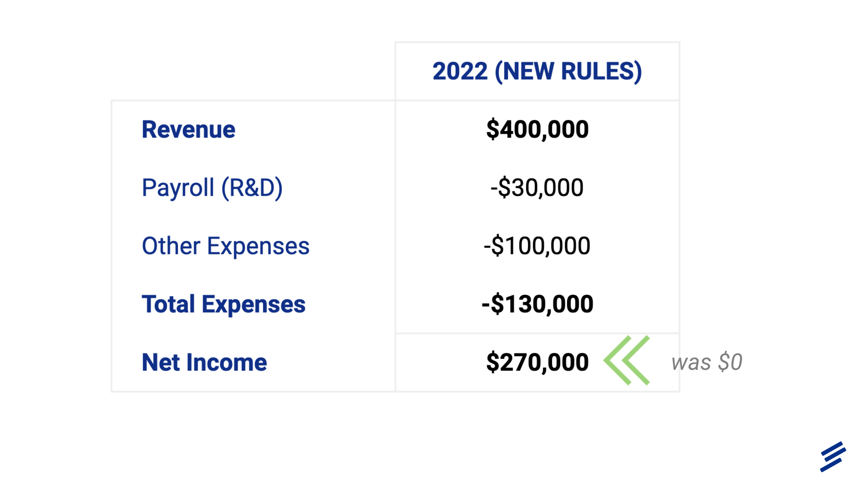Click the bold Total Expenses label
Image resolution: width=868 pixels, height=485 pixels.
click(x=224, y=304)
